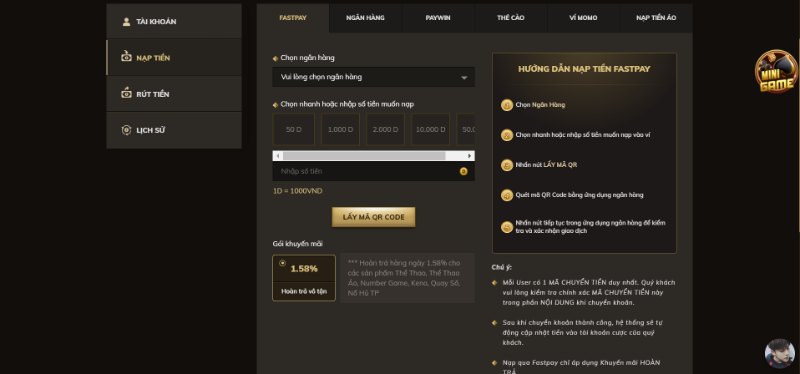Click the Lịch Sử history icon
Screen dimensions: 800x374
pyautogui.click(x=126, y=130)
